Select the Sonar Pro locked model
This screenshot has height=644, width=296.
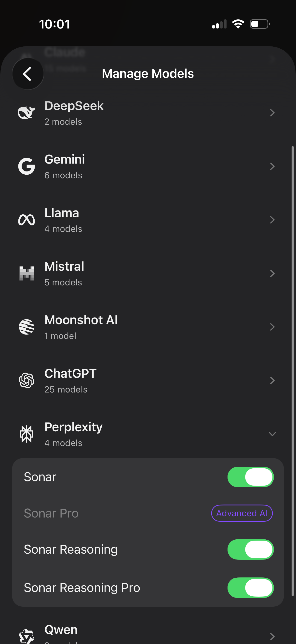(51, 513)
